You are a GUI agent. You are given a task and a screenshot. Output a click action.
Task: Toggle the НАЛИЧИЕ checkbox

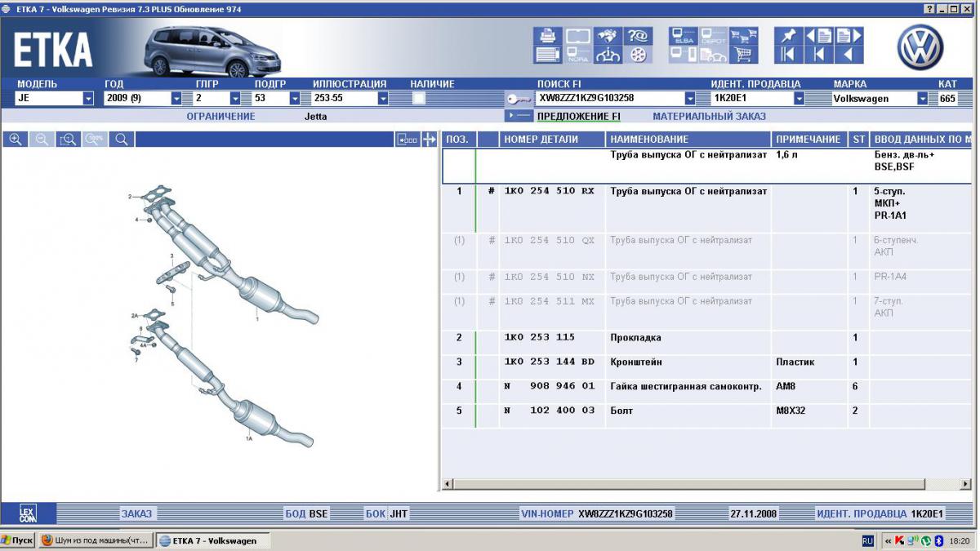(419, 98)
